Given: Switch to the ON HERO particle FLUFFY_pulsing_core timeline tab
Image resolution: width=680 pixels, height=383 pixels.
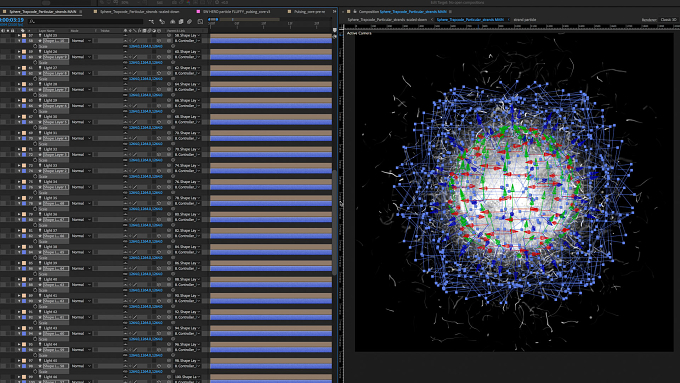Looking at the screenshot, I should tap(237, 12).
